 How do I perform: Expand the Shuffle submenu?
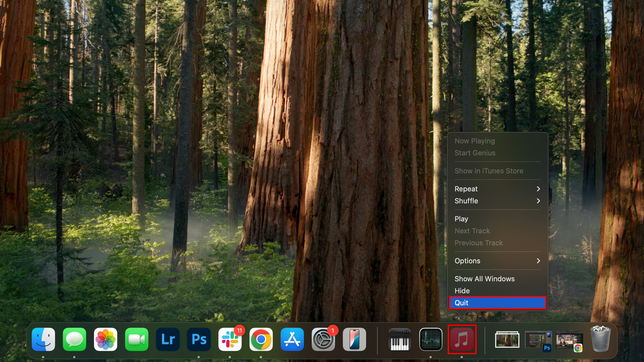497,201
